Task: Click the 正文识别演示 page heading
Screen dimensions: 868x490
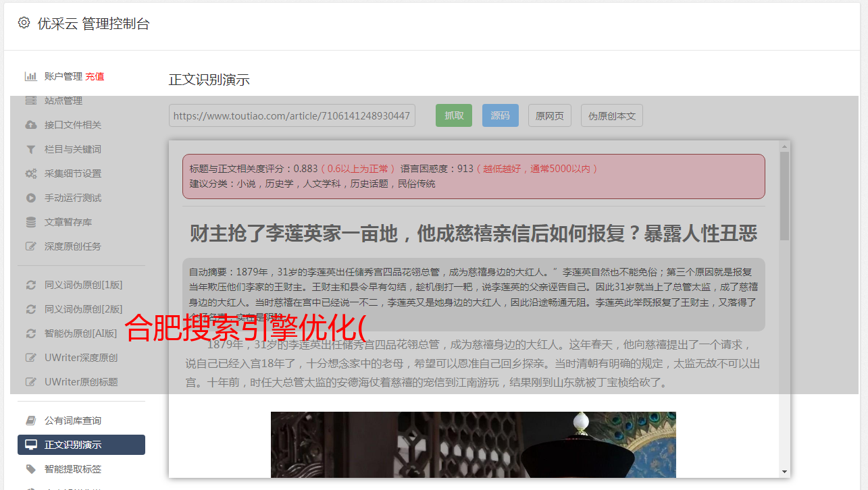Action: coord(209,80)
